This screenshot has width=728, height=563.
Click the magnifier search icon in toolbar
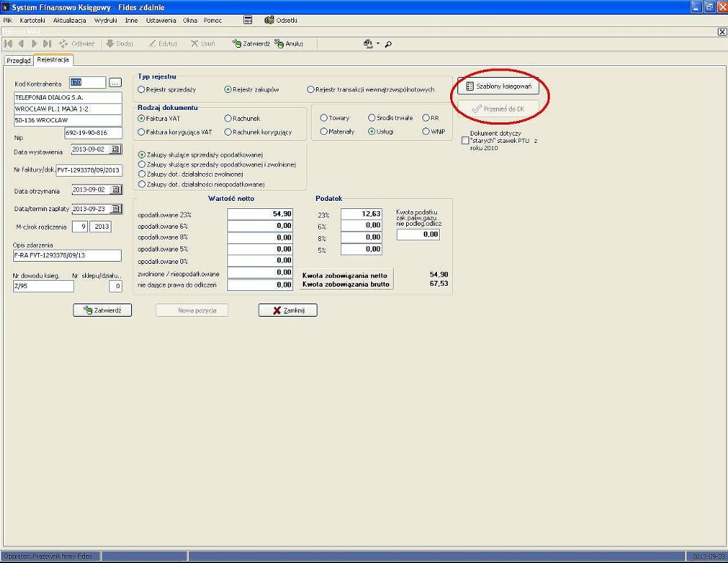[389, 44]
